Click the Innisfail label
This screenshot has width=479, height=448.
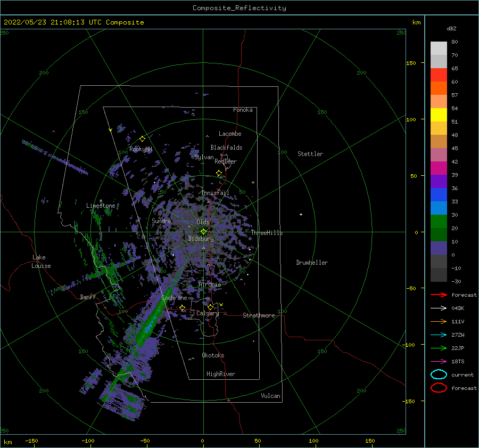pos(215,193)
